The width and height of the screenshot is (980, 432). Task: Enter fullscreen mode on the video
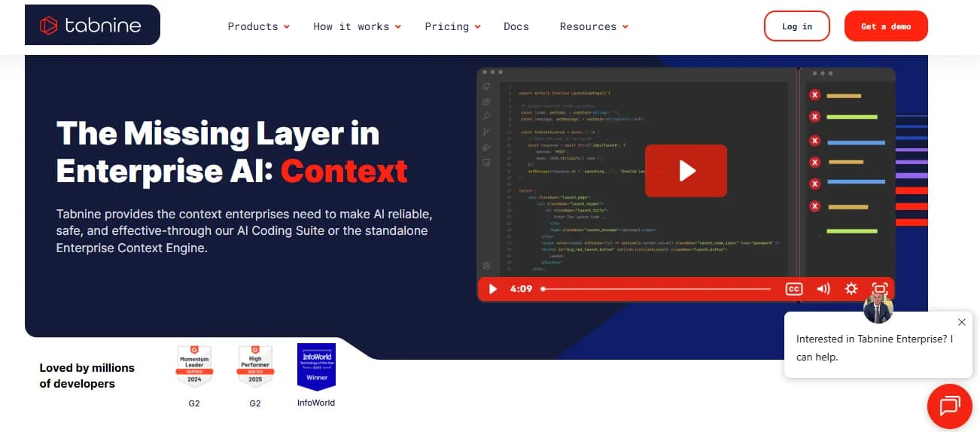tap(879, 289)
